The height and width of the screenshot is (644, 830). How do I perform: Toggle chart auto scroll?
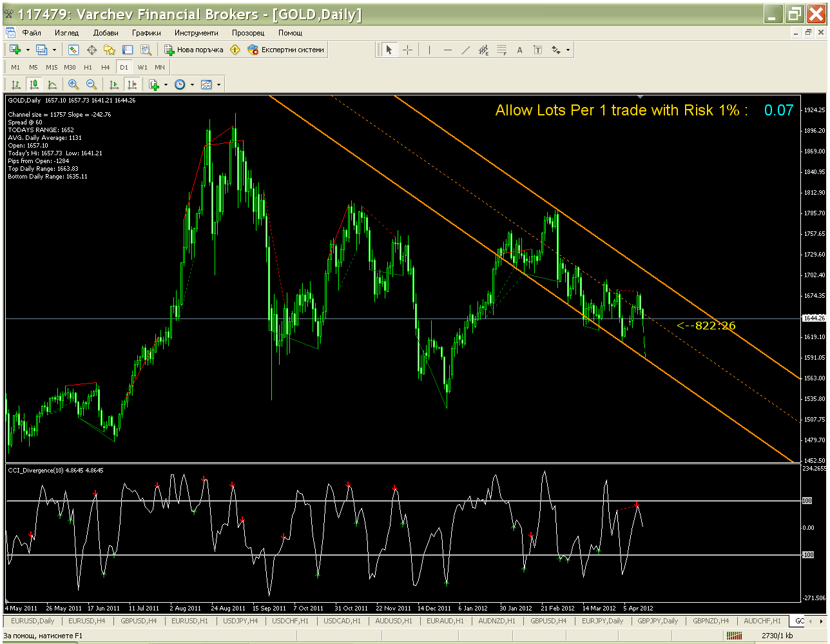coord(114,84)
